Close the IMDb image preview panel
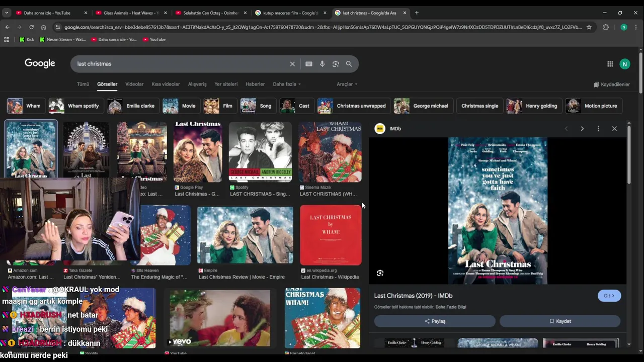Screen dimensions: 644x362 [614, 129]
